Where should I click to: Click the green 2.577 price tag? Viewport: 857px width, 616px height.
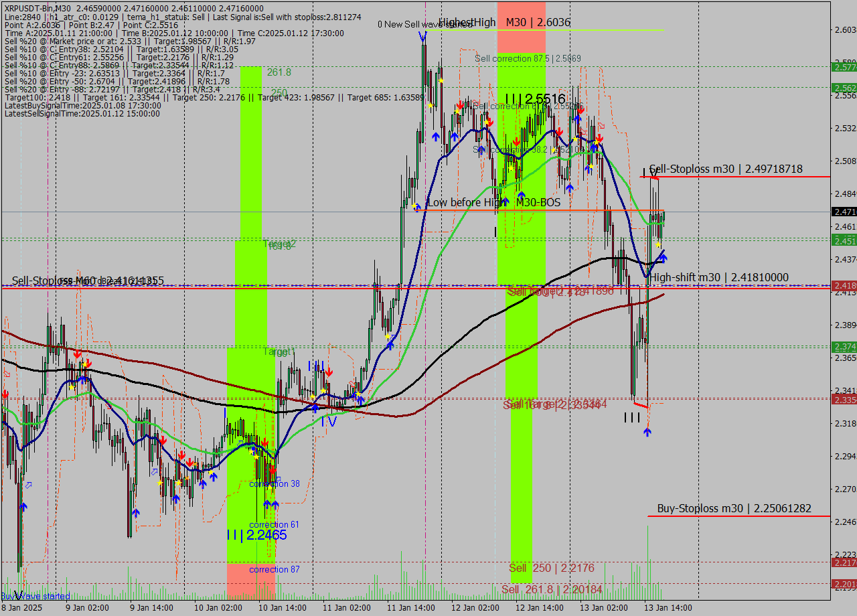pyautogui.click(x=844, y=67)
